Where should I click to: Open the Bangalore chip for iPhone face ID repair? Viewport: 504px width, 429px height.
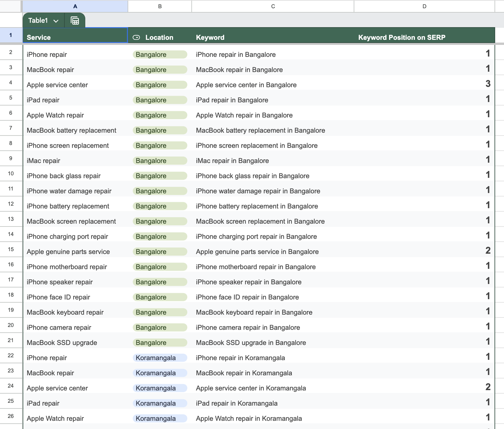click(x=160, y=297)
